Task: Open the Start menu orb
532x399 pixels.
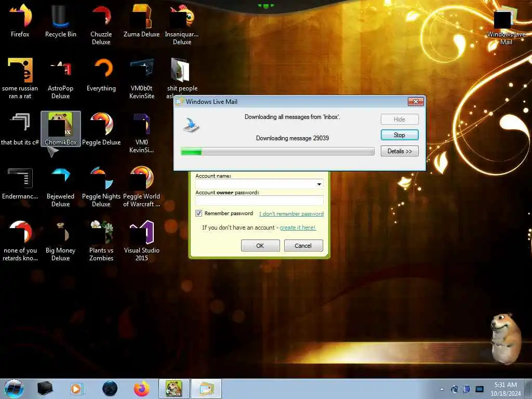Action: (x=14, y=389)
